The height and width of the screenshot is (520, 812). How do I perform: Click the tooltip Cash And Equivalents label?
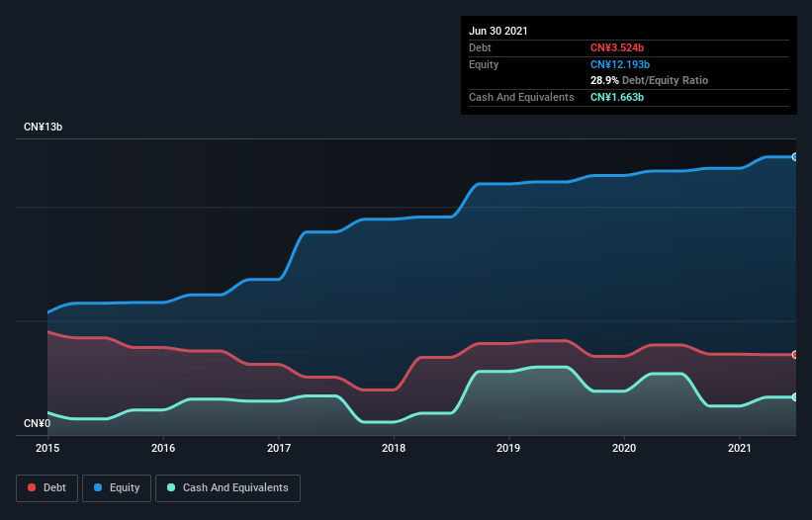coord(521,97)
